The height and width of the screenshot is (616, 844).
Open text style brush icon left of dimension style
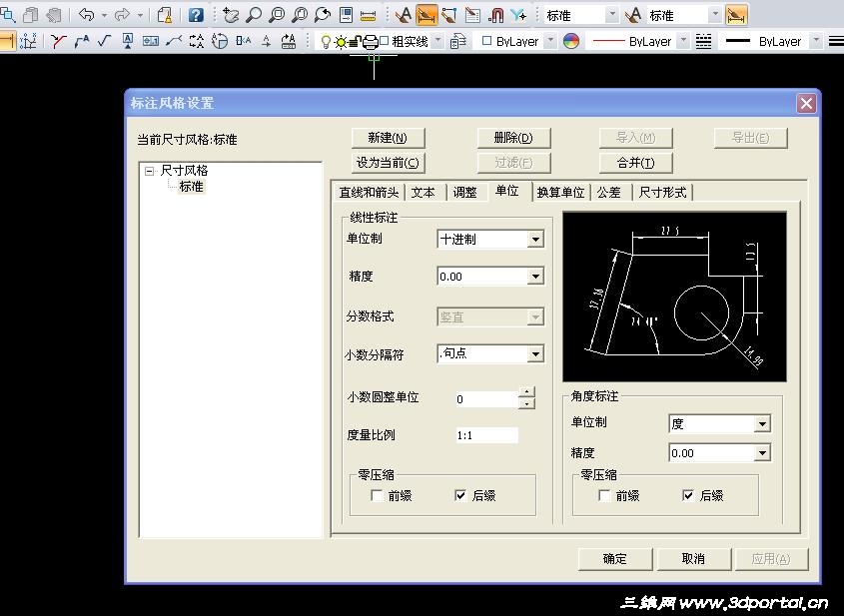(403, 15)
